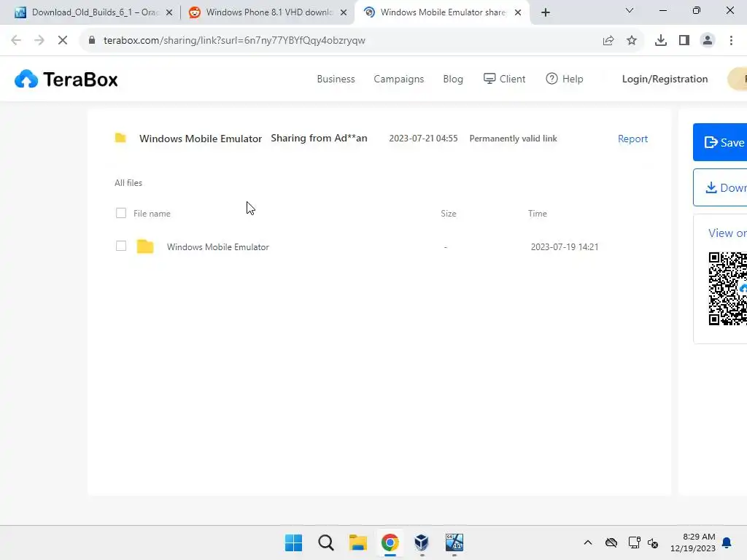Stop loading the page
The width and height of the screenshot is (747, 560).
[x=63, y=41]
